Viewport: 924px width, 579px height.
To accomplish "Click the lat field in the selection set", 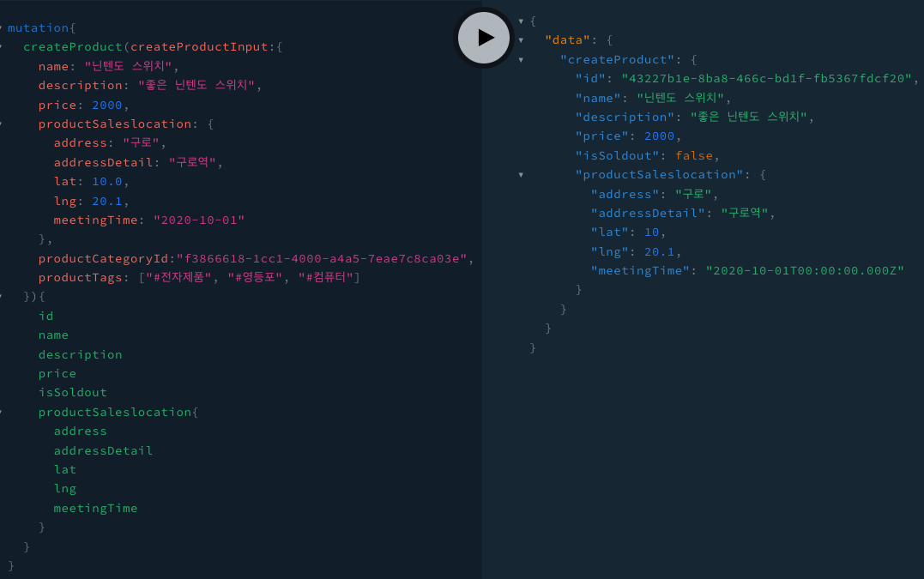I will [65, 470].
